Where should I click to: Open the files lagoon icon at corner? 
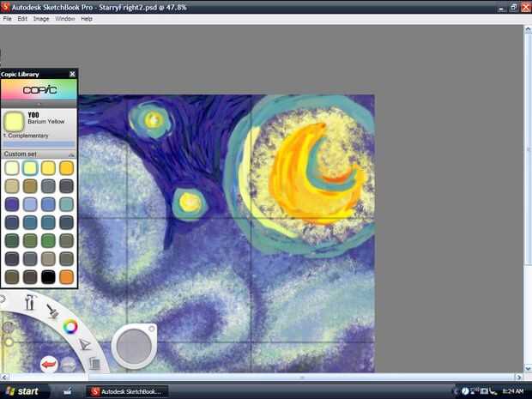pos(94,363)
